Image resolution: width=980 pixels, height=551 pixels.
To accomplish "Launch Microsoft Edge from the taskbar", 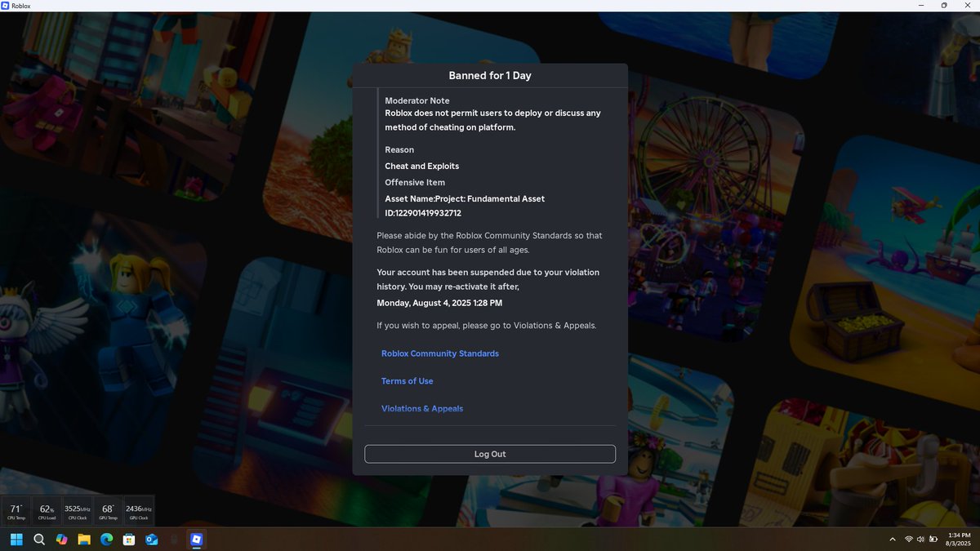I will point(106,540).
